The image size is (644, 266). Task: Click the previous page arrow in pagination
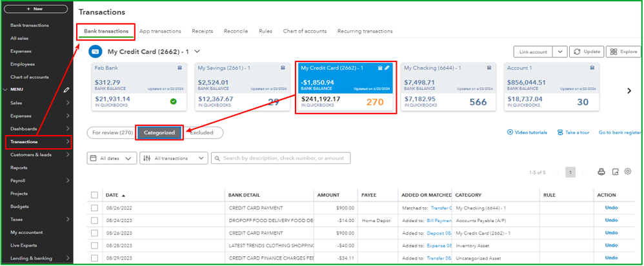[x=558, y=172]
